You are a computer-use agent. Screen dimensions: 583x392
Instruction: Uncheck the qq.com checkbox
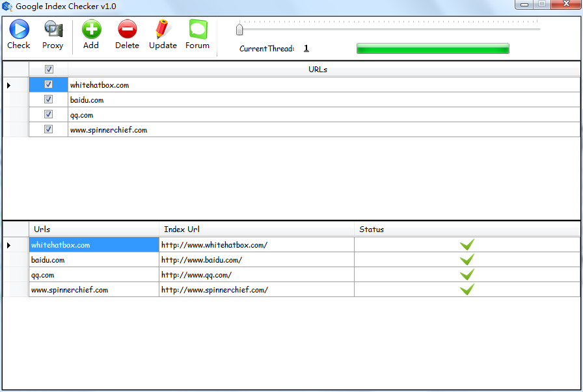[x=48, y=114]
